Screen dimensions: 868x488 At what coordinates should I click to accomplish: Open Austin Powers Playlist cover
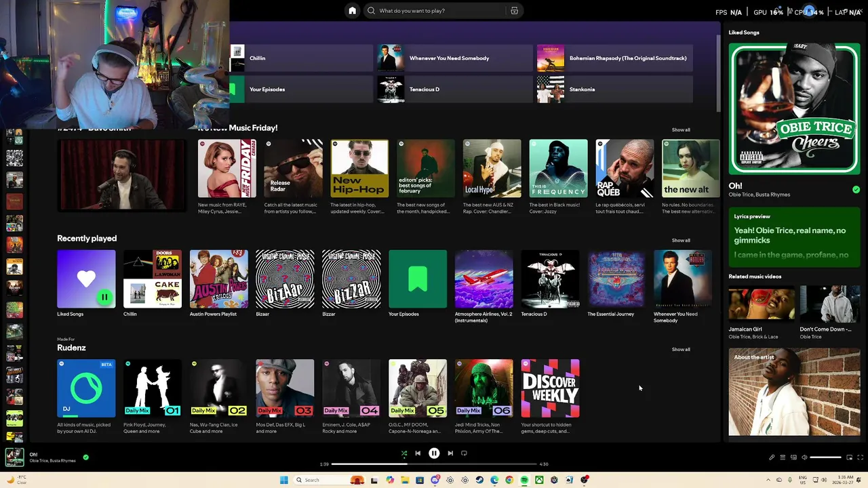[219, 279]
